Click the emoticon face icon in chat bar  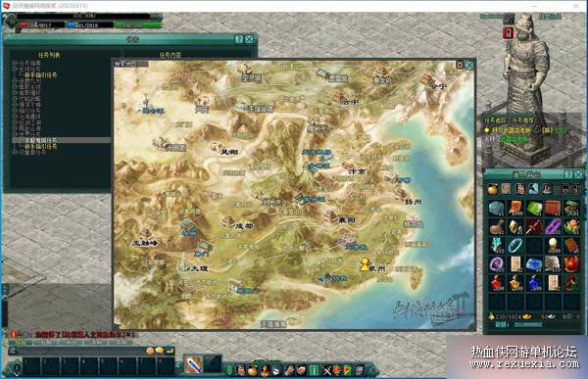point(150,351)
